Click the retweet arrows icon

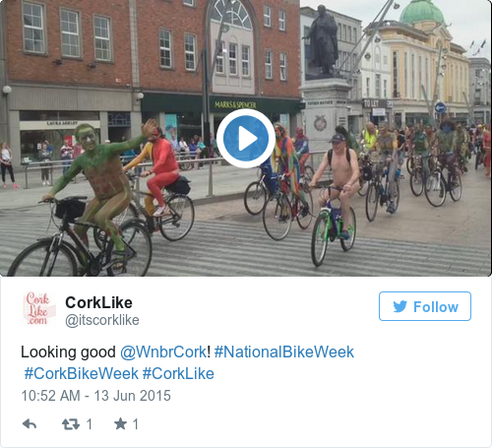click(71, 424)
